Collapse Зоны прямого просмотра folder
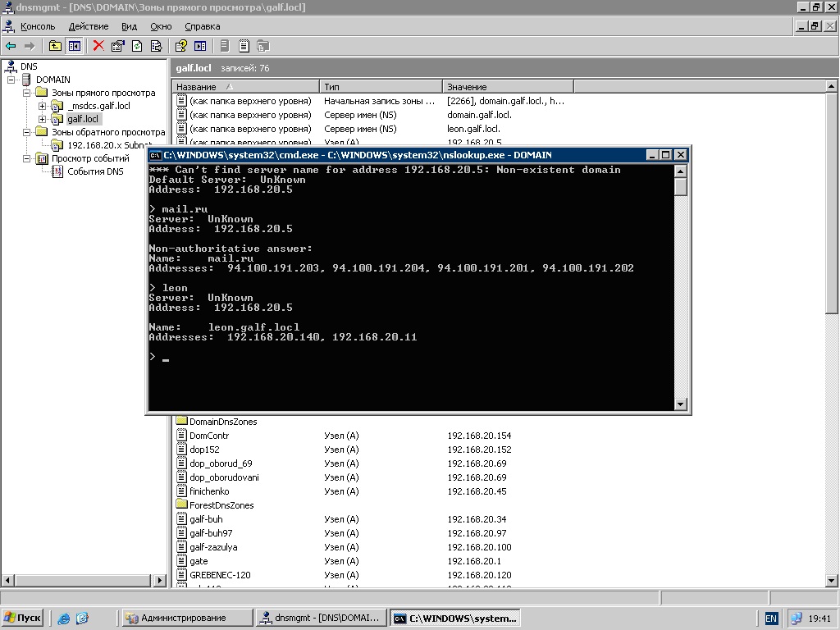The width and height of the screenshot is (840, 630). [x=26, y=93]
